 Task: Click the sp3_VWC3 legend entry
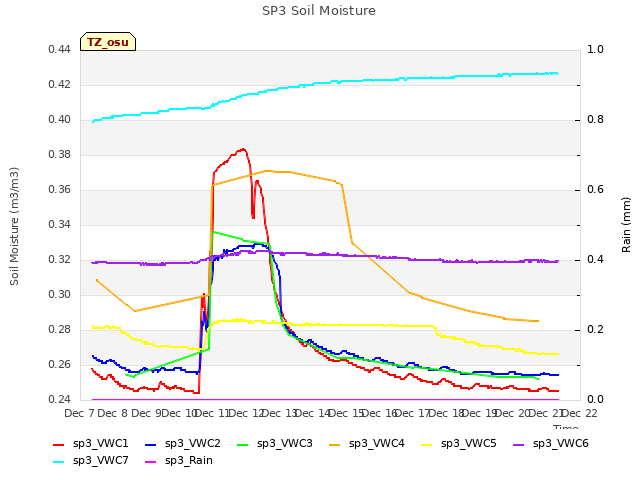pos(275,444)
